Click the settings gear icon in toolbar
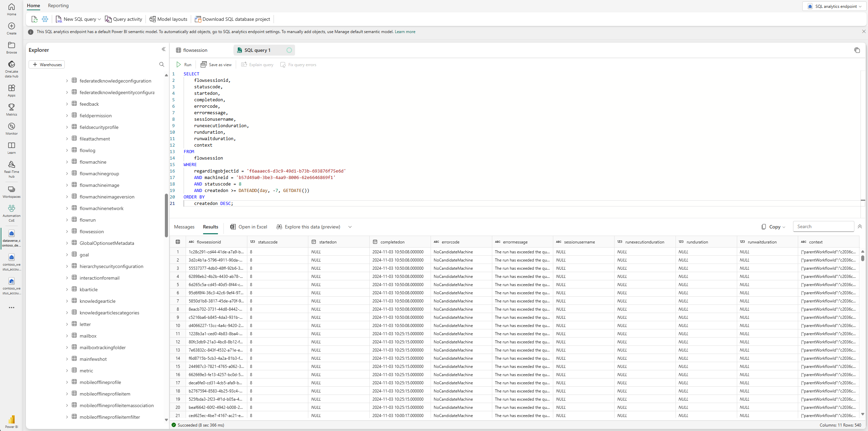The height and width of the screenshot is (431, 868). (x=45, y=19)
